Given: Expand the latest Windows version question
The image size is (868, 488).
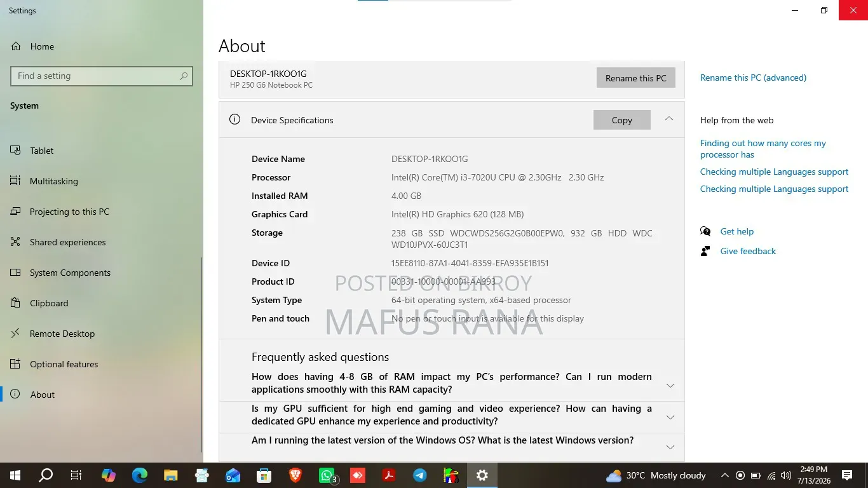Looking at the screenshot, I should [x=670, y=447].
